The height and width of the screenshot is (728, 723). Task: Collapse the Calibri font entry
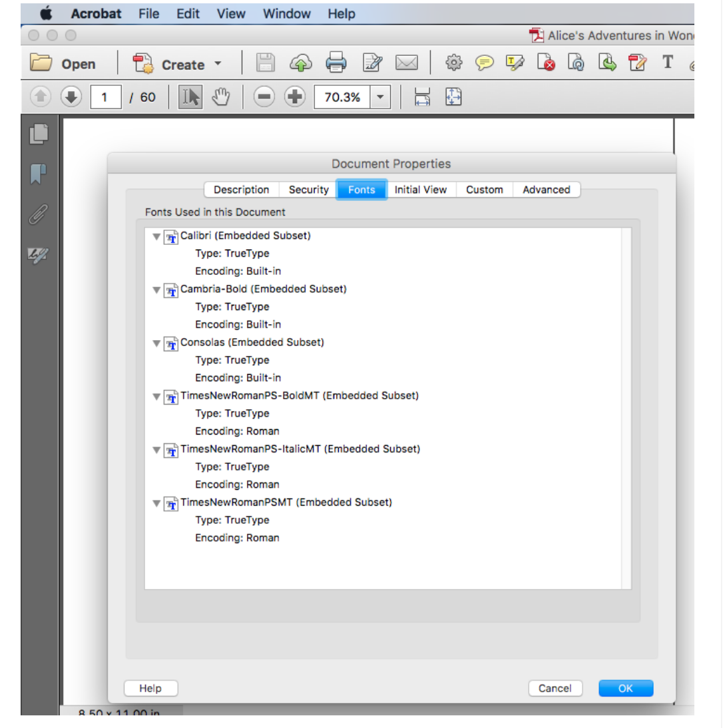156,237
